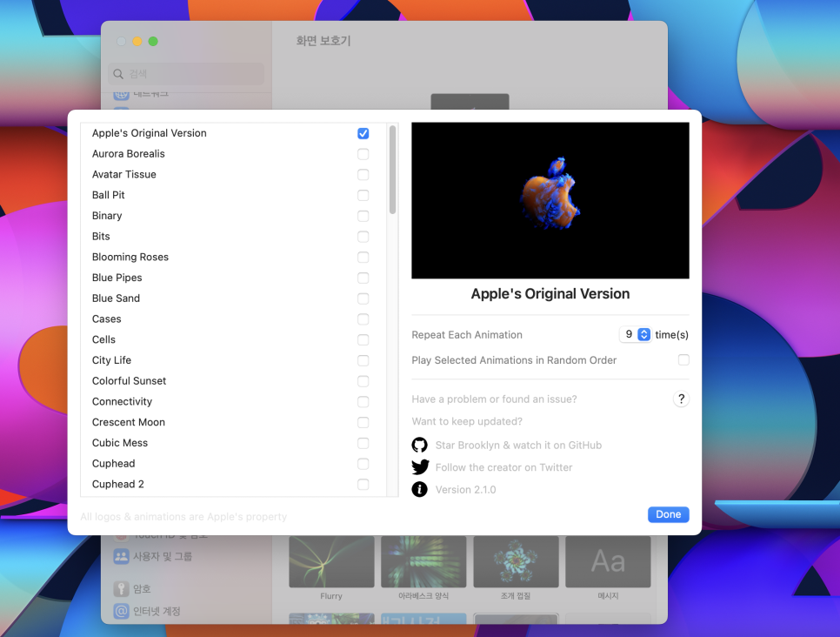
Task: Select the Crescent Moon row label
Action: (129, 422)
